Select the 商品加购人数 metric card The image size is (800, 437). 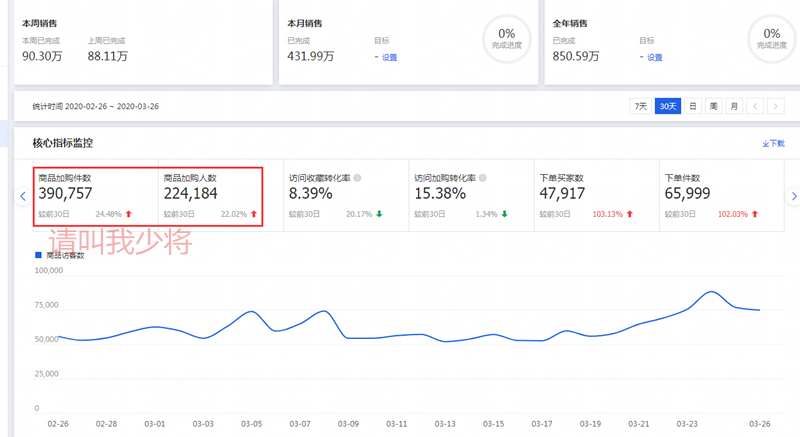point(210,195)
